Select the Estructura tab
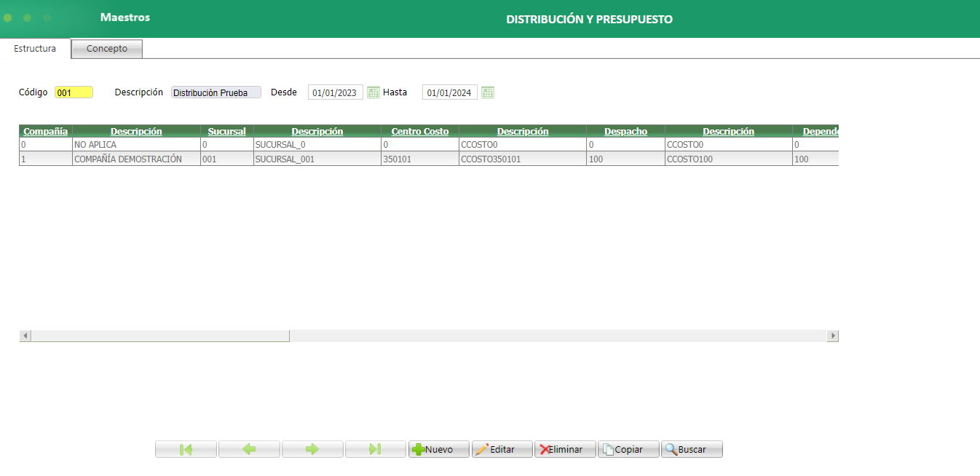The width and height of the screenshot is (980, 476). pos(36,48)
